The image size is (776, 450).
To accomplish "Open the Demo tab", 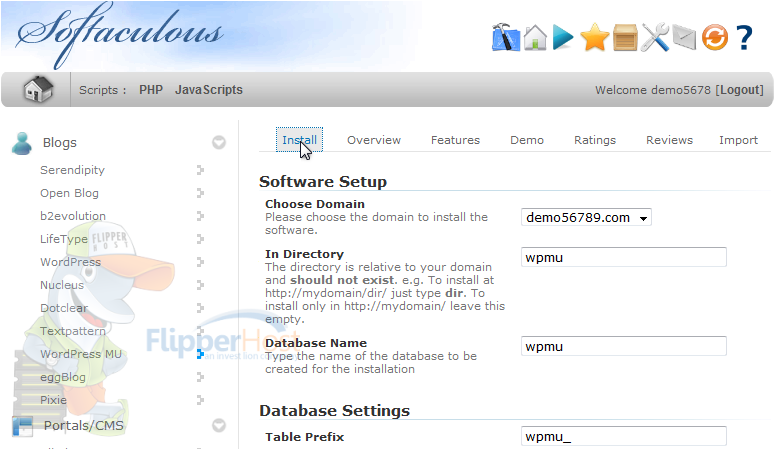I will click(527, 140).
